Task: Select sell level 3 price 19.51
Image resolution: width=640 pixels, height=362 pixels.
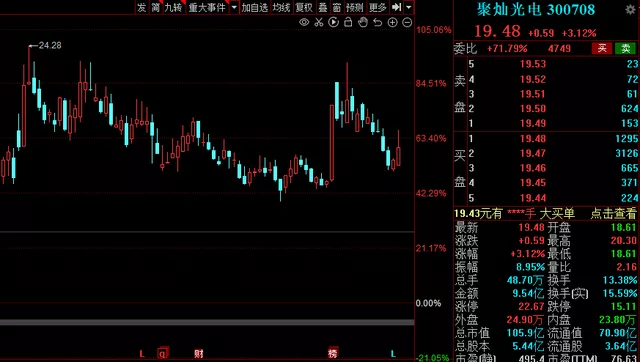Action: tap(533, 94)
